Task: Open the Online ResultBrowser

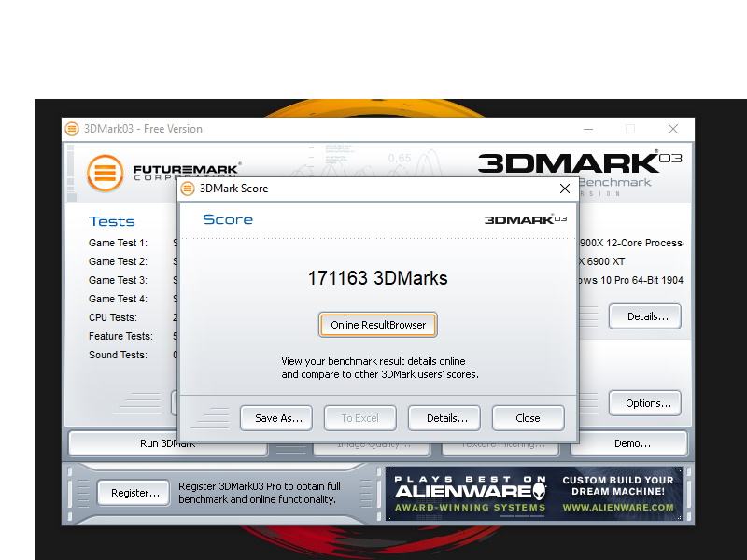Action: (378, 325)
